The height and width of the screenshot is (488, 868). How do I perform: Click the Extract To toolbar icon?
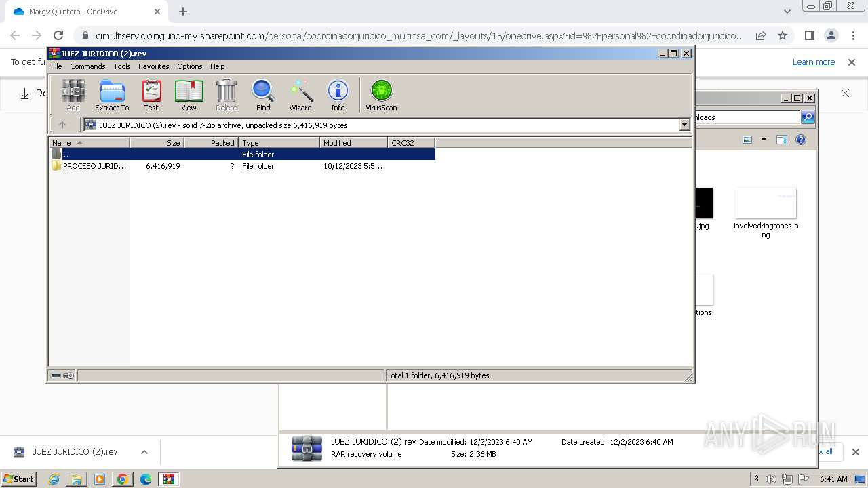pyautogui.click(x=112, y=95)
